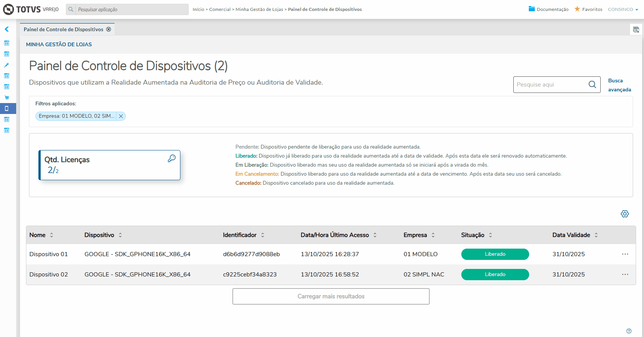The image size is (644, 337).
Task: Click the key icon in the Qtd. Licenças card
Action: tap(172, 159)
